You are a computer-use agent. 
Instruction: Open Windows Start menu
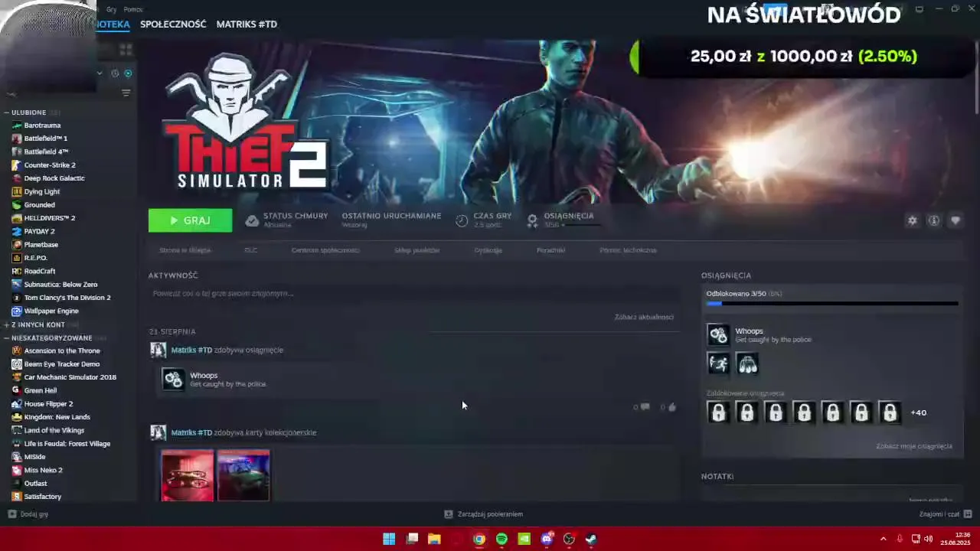pyautogui.click(x=389, y=539)
